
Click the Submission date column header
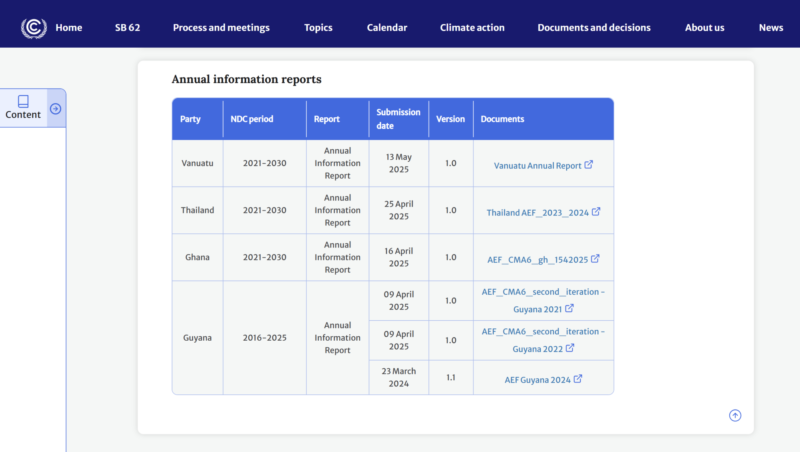point(399,119)
